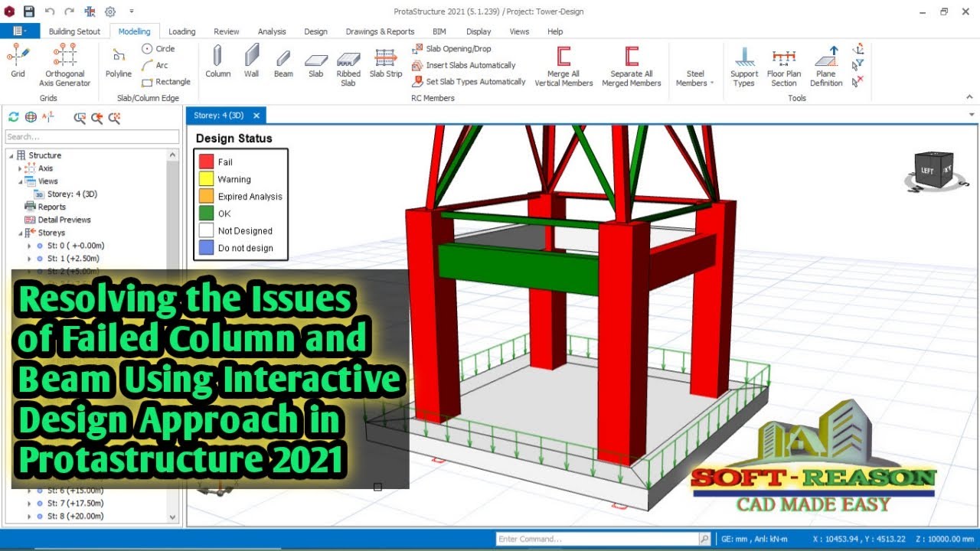Click Slab Opening/Drop tool

click(452, 48)
